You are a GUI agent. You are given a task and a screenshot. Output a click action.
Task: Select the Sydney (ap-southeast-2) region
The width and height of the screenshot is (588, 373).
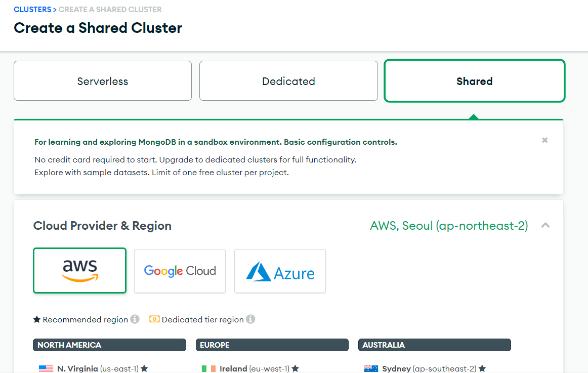click(425, 368)
